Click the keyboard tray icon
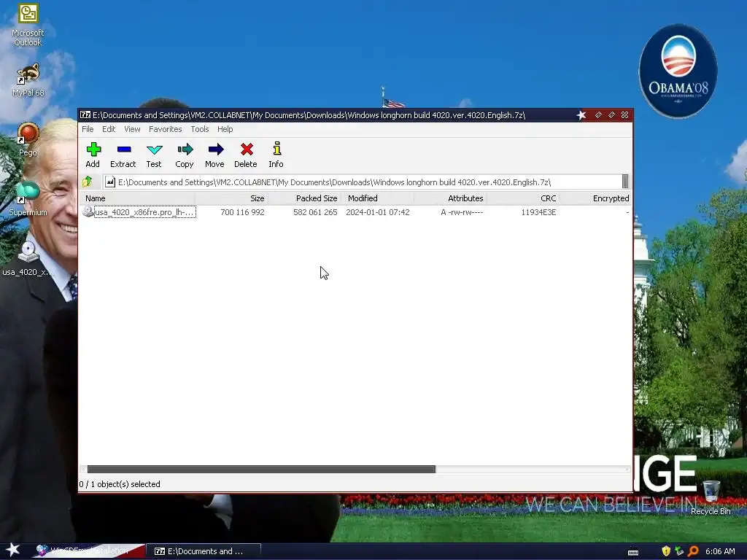This screenshot has height=560, width=747. (633, 552)
